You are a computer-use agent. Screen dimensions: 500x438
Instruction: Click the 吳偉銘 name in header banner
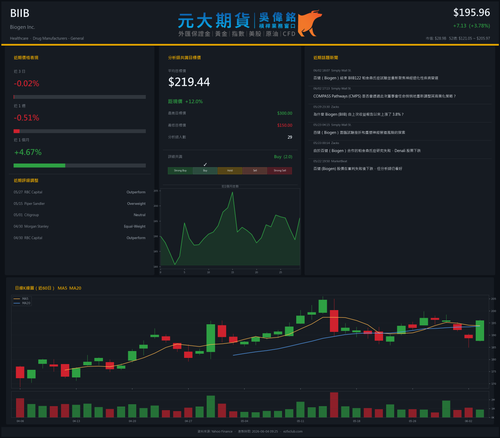[x=277, y=17]
